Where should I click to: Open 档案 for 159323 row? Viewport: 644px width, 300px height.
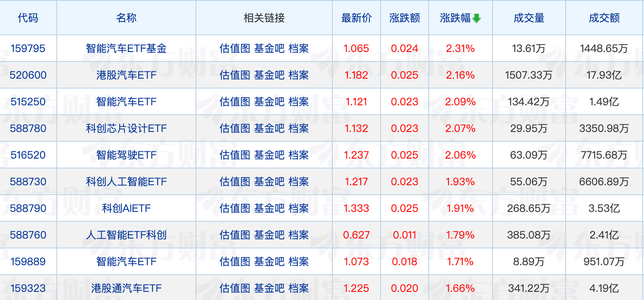[298, 288]
